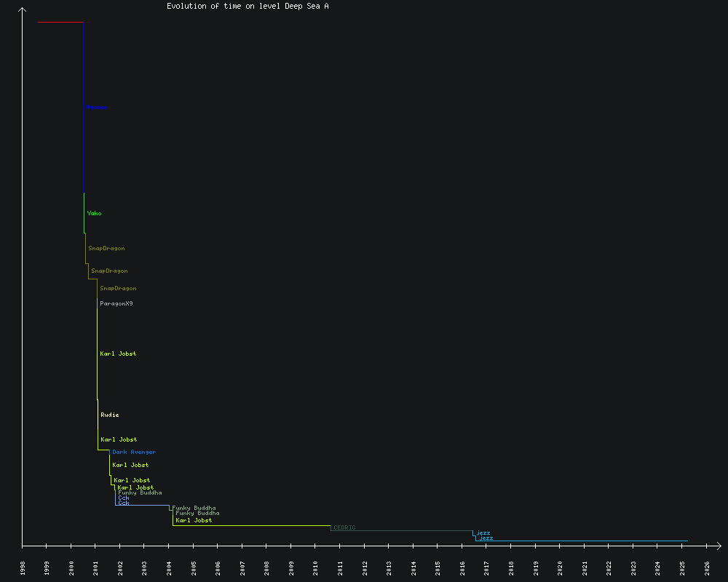Select the 2010 year tick label
The height and width of the screenshot is (582, 728).
pos(316,568)
